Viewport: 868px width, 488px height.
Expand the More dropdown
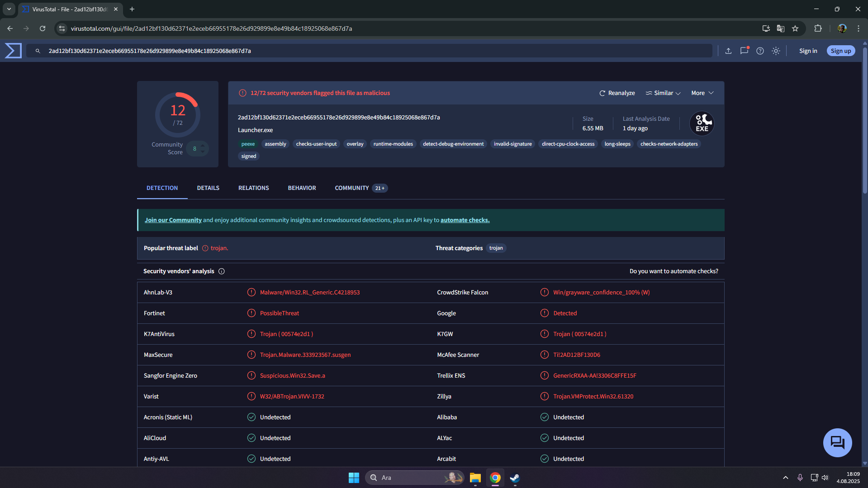click(x=702, y=93)
